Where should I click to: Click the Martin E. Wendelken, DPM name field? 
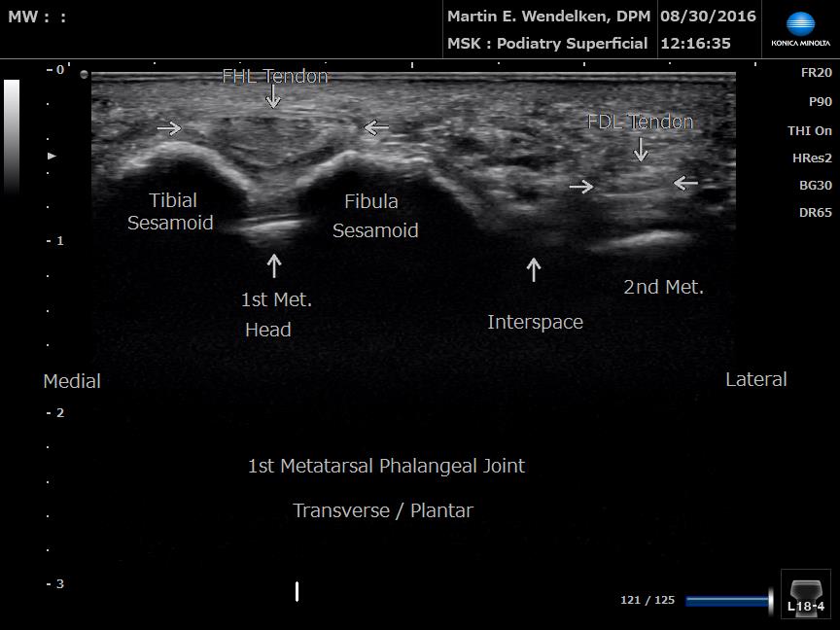pyautogui.click(x=548, y=17)
